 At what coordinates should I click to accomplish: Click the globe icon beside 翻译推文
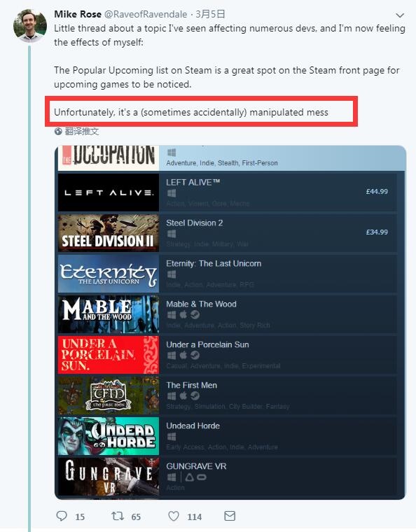[x=58, y=132]
